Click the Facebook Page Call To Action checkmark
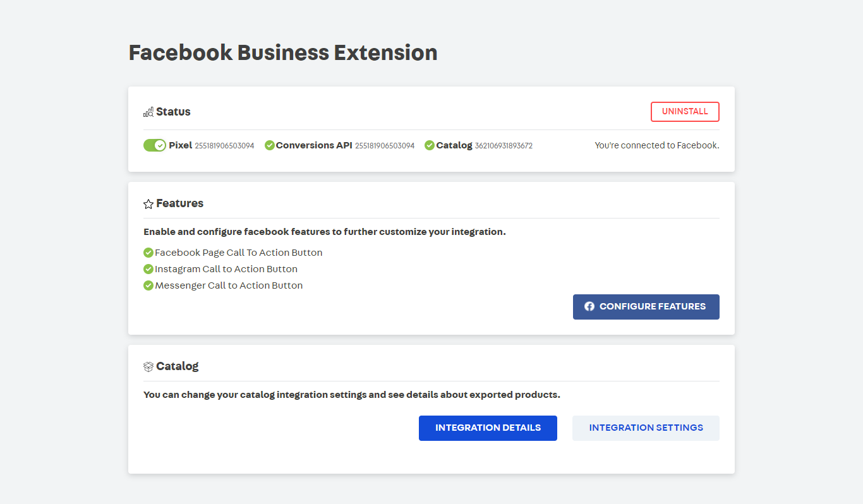This screenshot has width=863, height=504. pos(148,253)
